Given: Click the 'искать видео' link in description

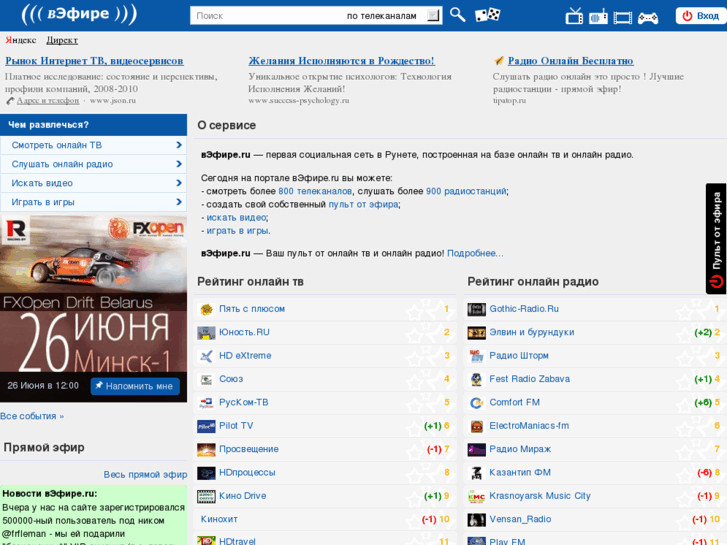Looking at the screenshot, I should point(236,218).
